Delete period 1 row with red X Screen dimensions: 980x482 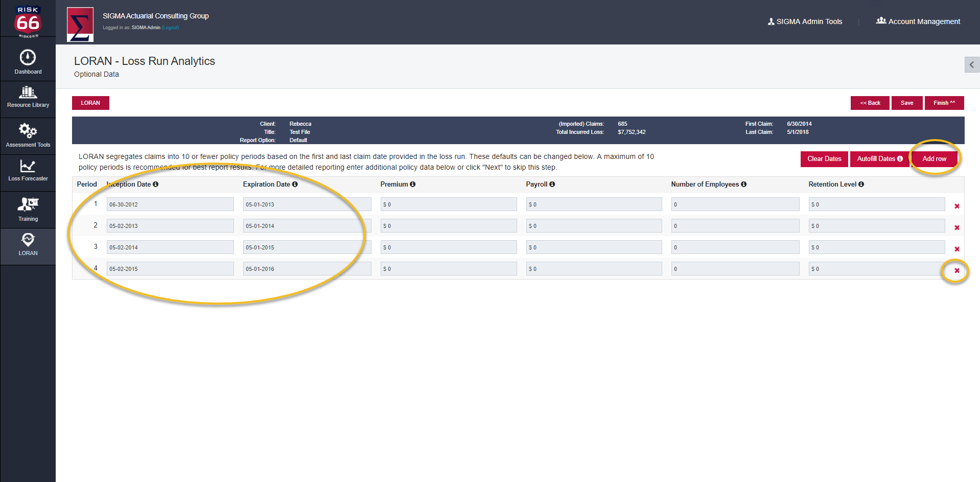click(x=957, y=206)
